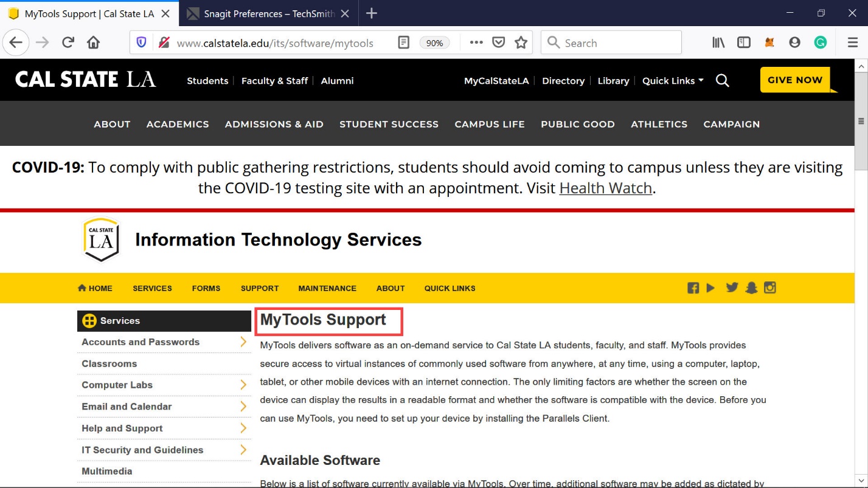Open the Snapchat ghost icon
The height and width of the screenshot is (488, 868).
point(751,288)
